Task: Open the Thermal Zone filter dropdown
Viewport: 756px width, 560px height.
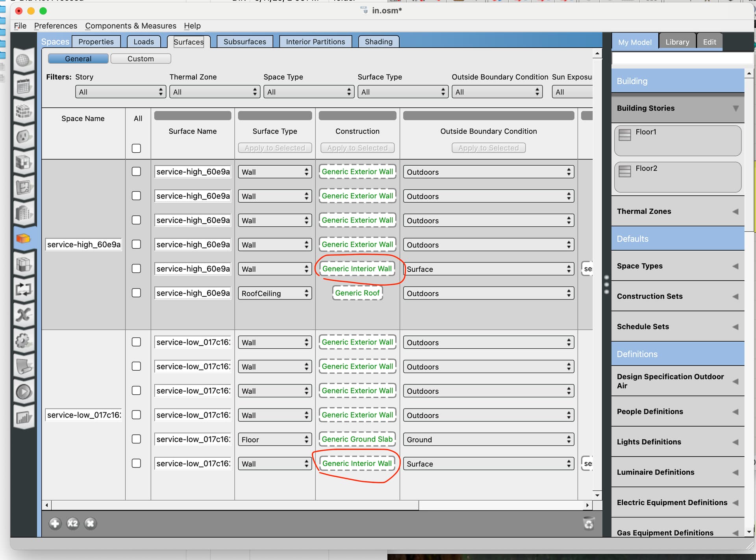Action: 215,92
